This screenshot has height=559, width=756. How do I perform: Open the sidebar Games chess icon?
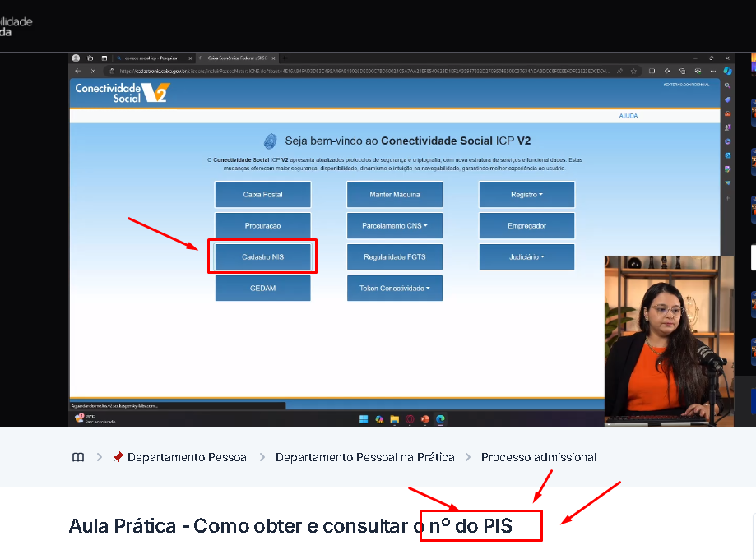727,127
